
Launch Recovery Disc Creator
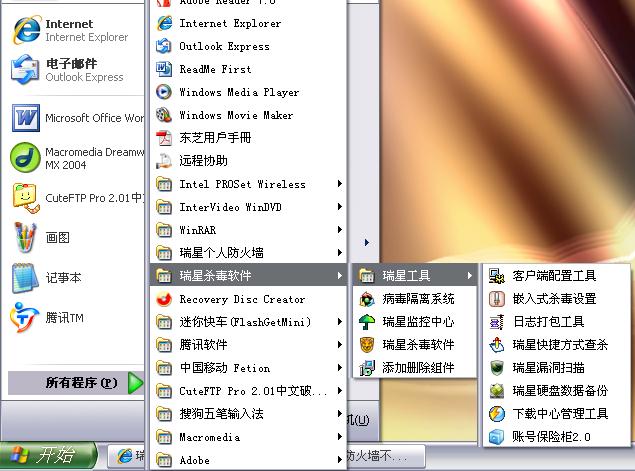[x=248, y=299]
